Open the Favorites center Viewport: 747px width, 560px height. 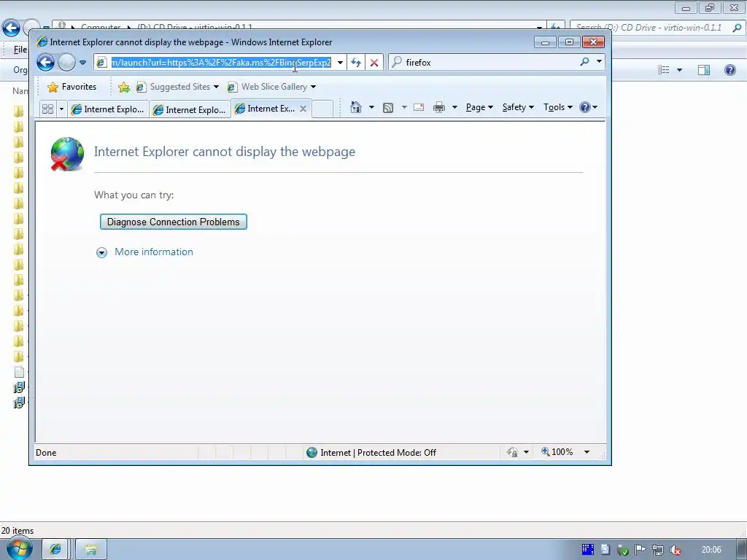point(72,87)
